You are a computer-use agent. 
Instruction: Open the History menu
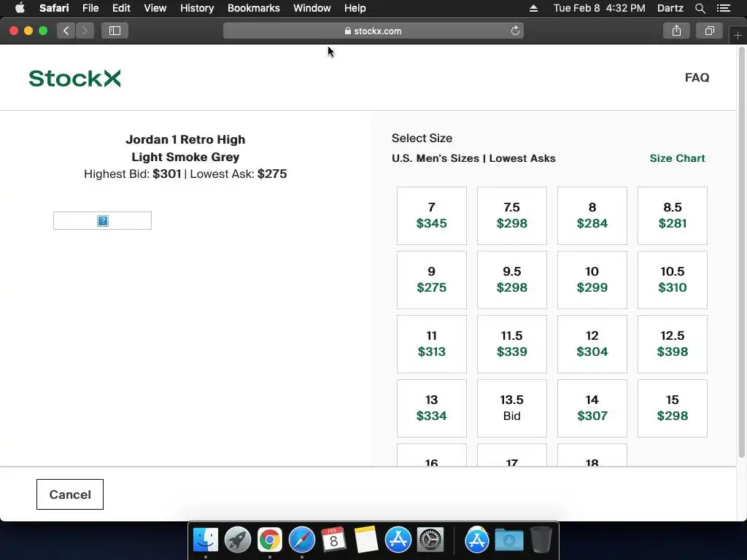[197, 8]
